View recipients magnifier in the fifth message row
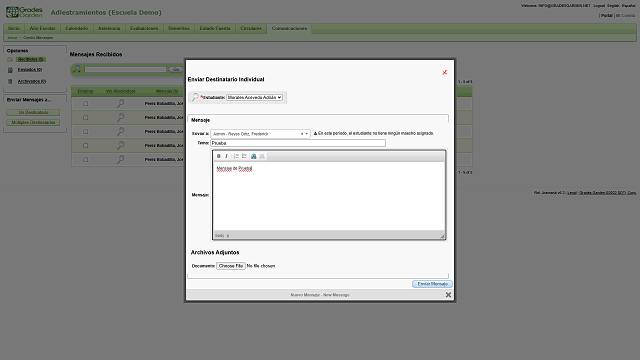The image size is (640, 360). (x=120, y=159)
